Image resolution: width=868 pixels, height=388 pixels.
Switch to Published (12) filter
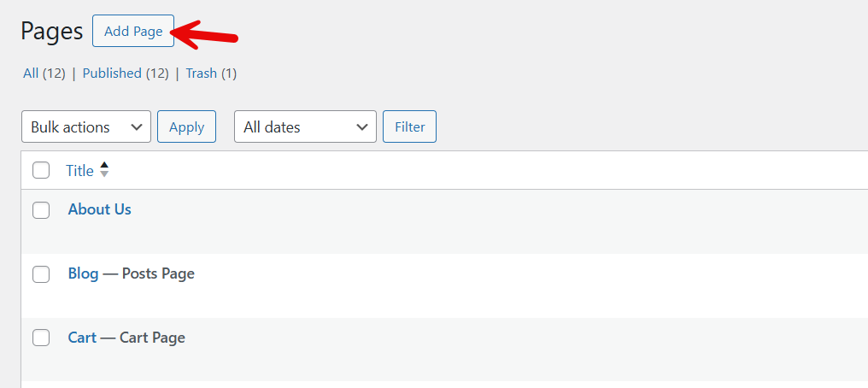click(126, 73)
